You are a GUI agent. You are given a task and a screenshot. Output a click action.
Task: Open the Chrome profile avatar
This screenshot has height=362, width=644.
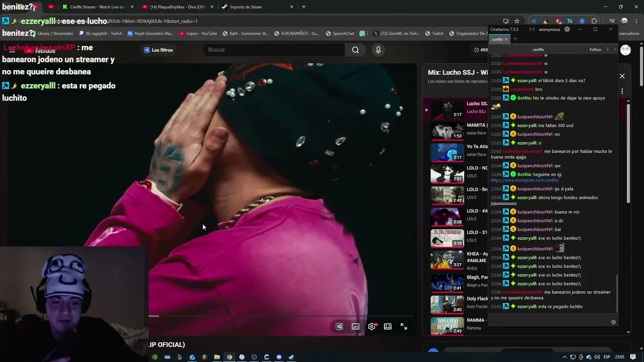[624, 21]
